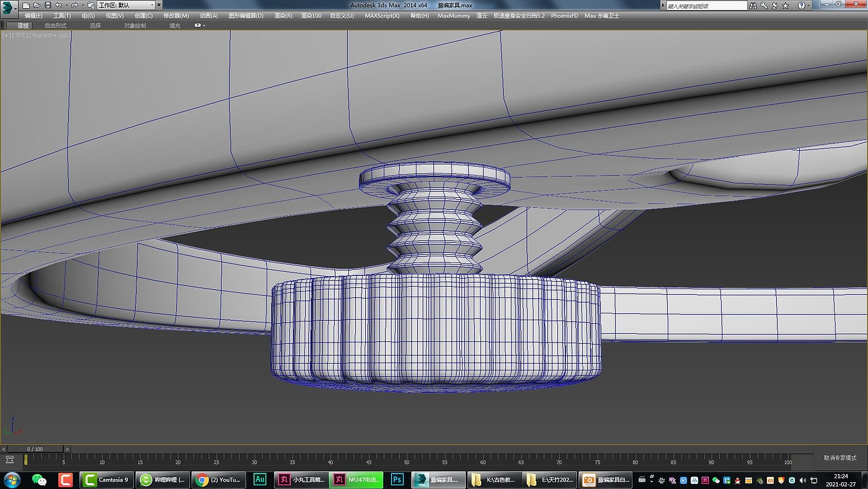
Task: Open Photoshop from the Windows taskbar
Action: [397, 480]
